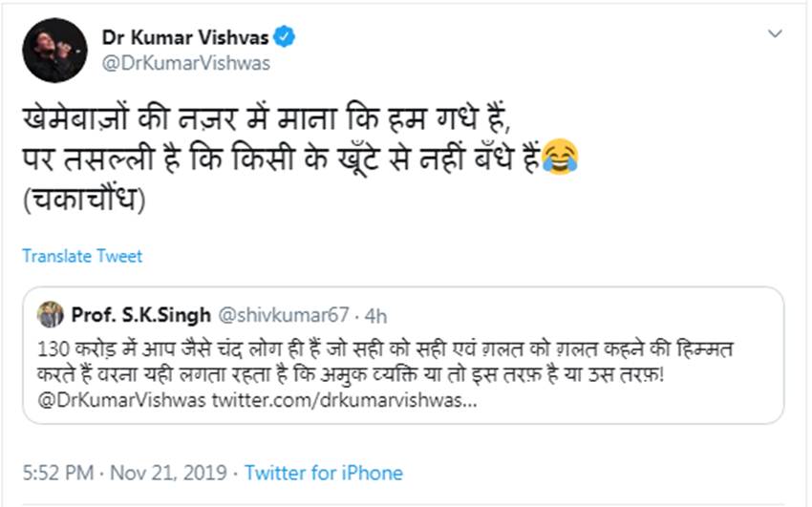Click the Prof. S.K.Singh name in quote
This screenshot has width=812, height=507.
(x=140, y=314)
